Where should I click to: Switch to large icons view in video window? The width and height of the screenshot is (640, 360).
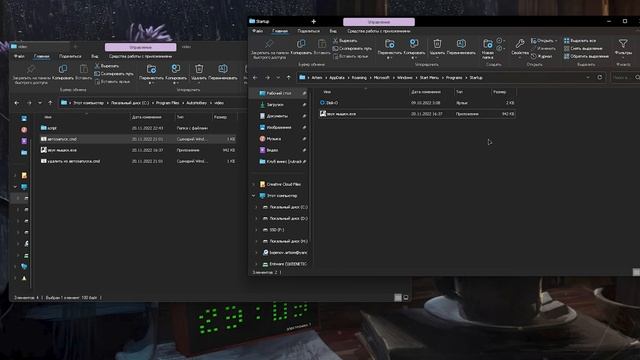click(x=406, y=298)
